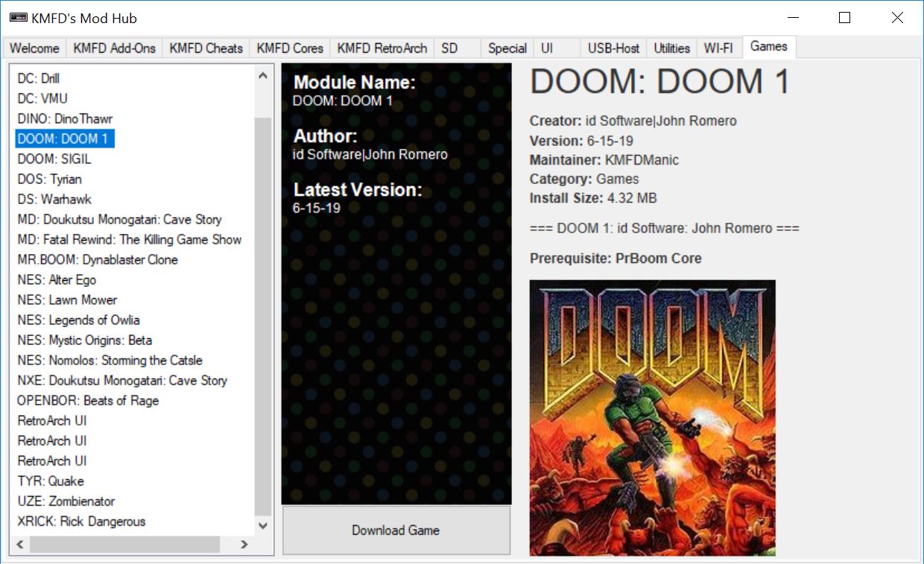Viewport: 924px width, 564px height.
Task: Open the KMFD RetroArch tab
Action: (x=382, y=48)
